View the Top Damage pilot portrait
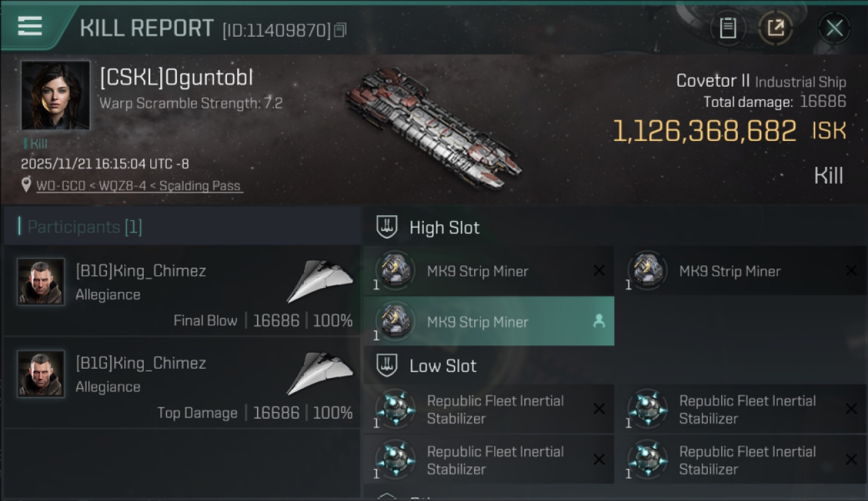868x501 pixels. point(41,374)
